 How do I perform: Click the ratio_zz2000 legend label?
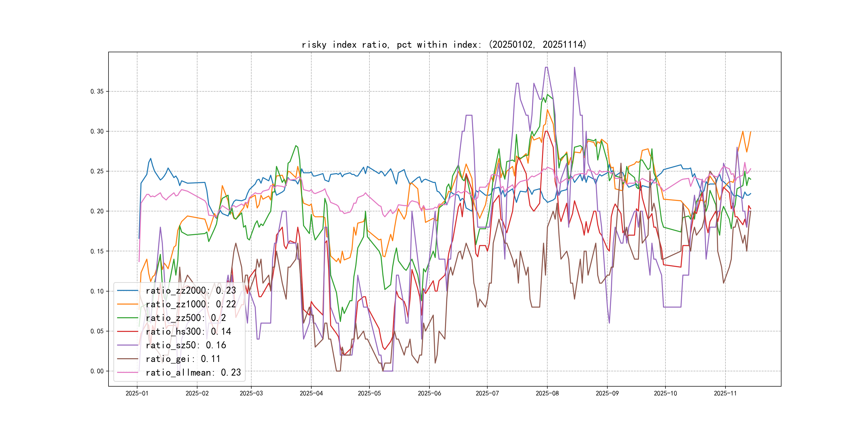pyautogui.click(x=190, y=290)
